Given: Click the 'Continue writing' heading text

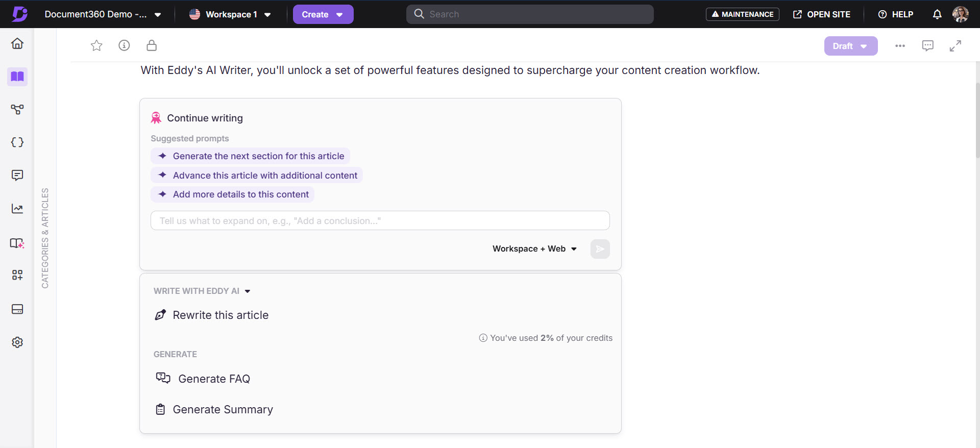Looking at the screenshot, I should click(205, 118).
